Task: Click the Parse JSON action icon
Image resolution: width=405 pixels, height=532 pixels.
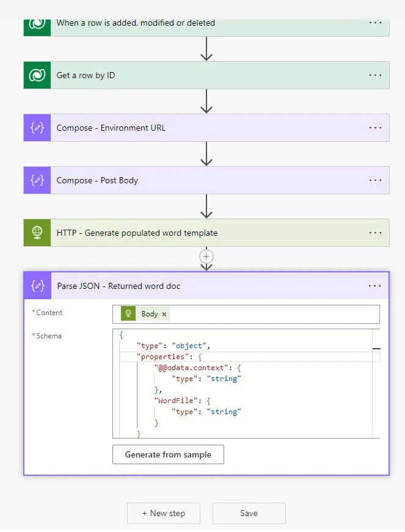Action: click(37, 285)
